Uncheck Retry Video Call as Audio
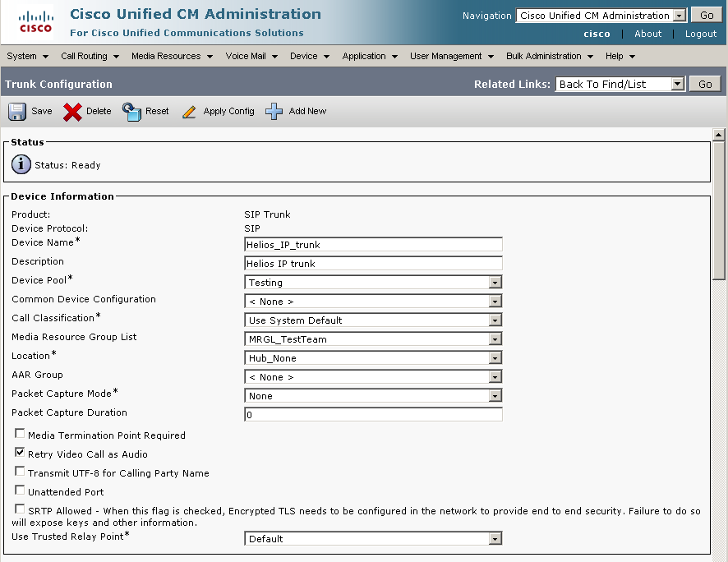This screenshot has width=728, height=562. (20, 453)
